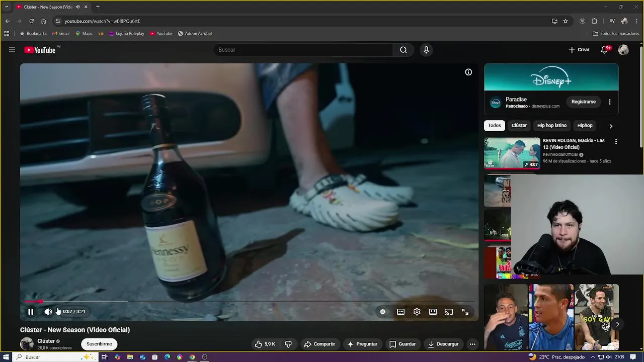Open Todos los marcadores folder

[x=616, y=34]
